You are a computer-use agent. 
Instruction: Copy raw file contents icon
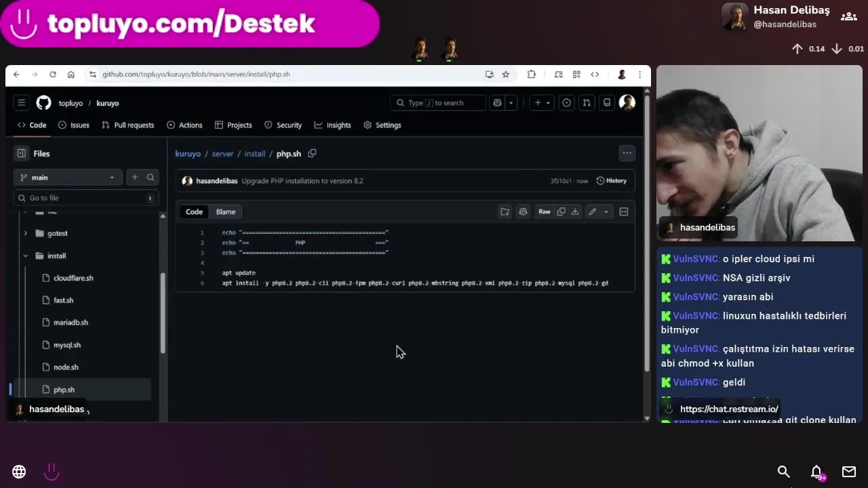(561, 212)
